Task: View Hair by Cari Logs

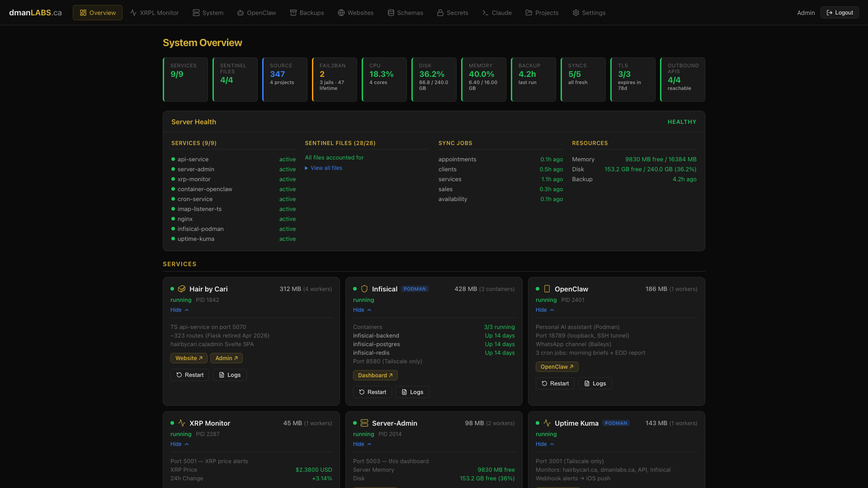Action: coord(230,375)
